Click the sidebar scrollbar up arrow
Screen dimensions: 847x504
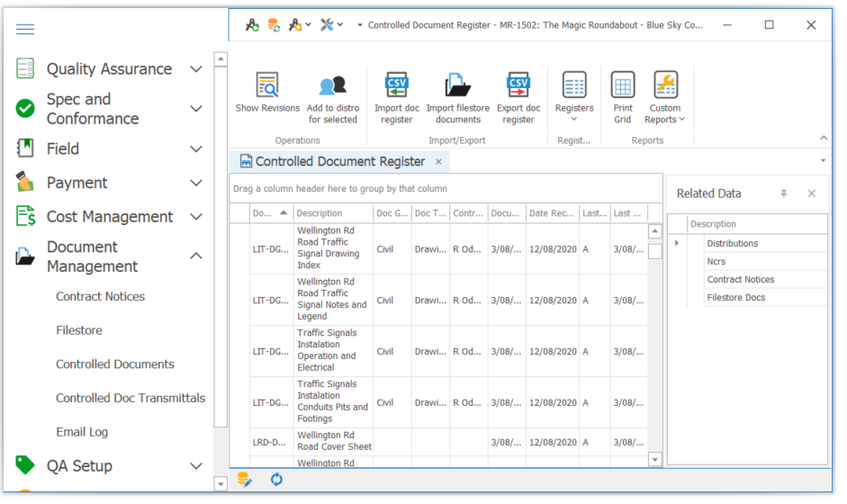point(221,58)
